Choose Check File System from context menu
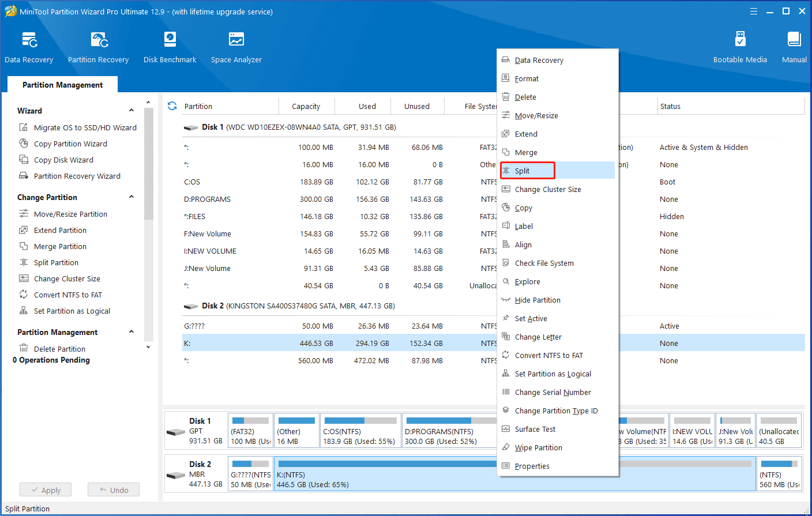Image resolution: width=812 pixels, height=516 pixels. coord(557,263)
